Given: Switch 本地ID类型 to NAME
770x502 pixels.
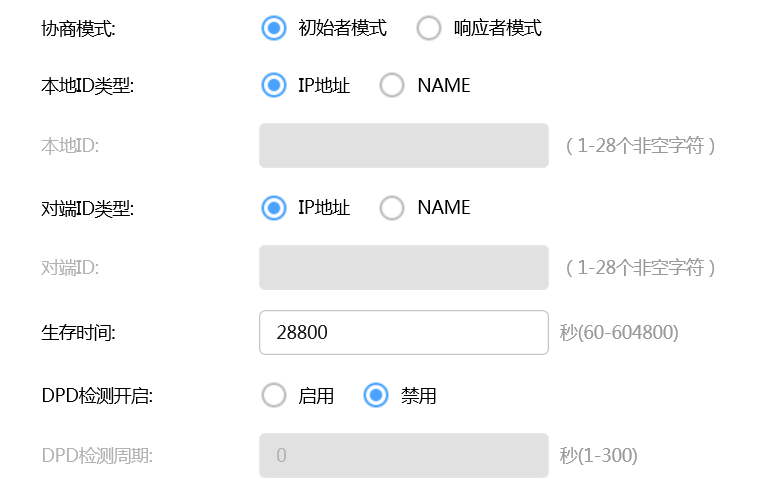Looking at the screenshot, I should click(393, 85).
